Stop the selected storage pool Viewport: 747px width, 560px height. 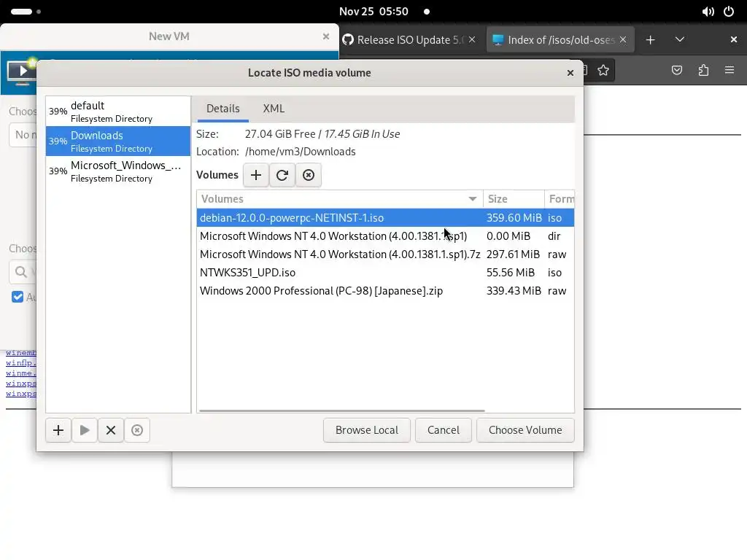tap(111, 430)
